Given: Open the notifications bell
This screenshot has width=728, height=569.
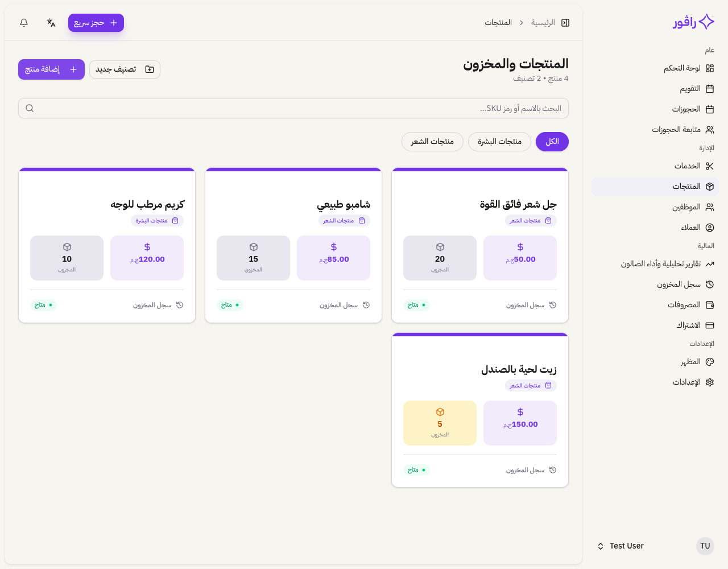Looking at the screenshot, I should coord(23,22).
